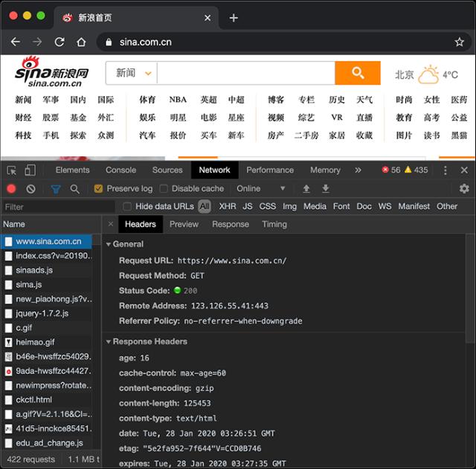Open search in the Network panel
The height and width of the screenshot is (469, 476).
coord(75,189)
